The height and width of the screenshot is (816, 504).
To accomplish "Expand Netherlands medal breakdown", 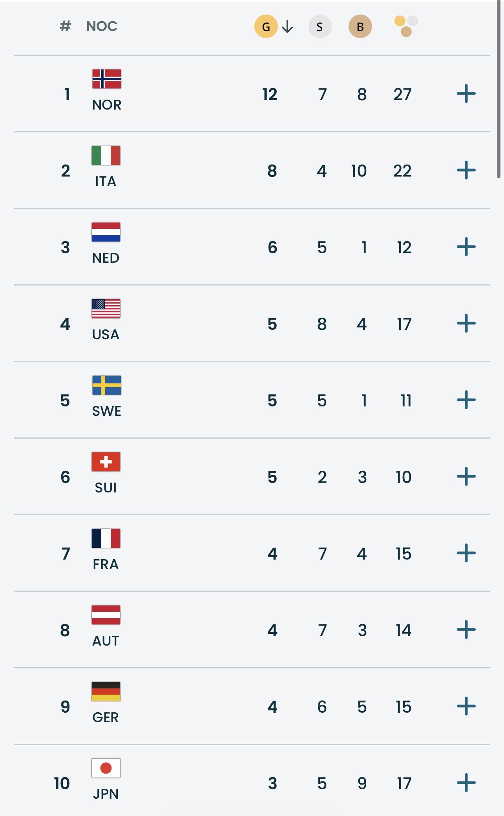I will [x=466, y=247].
